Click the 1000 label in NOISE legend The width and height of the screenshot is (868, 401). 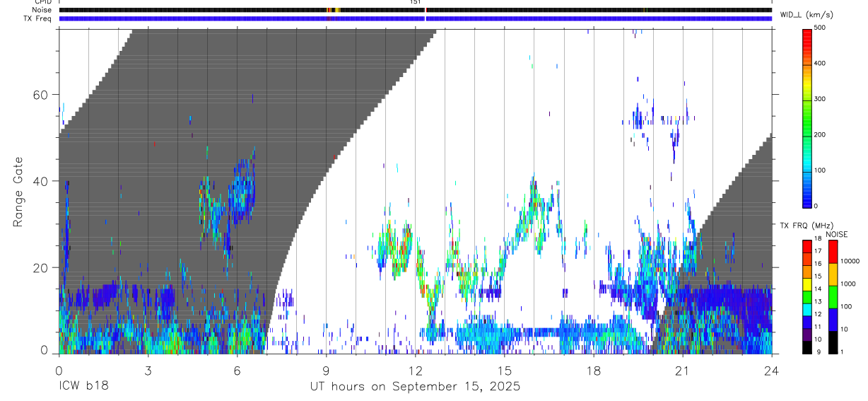(849, 284)
